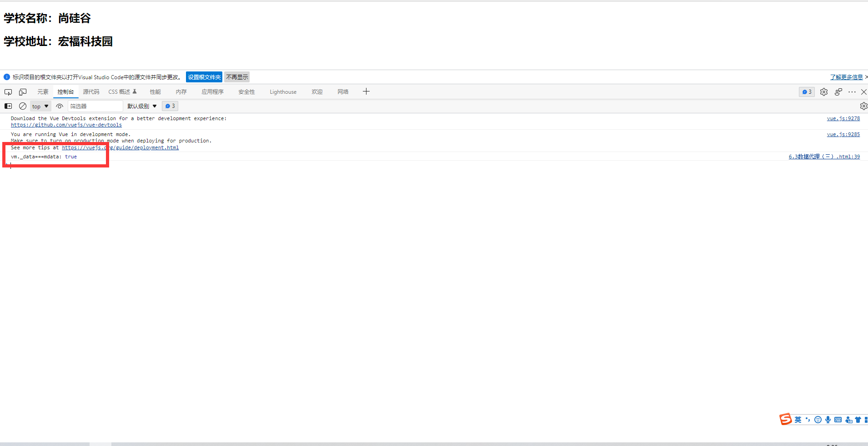
Task: Switch to the 网络 tab
Action: (x=343, y=91)
